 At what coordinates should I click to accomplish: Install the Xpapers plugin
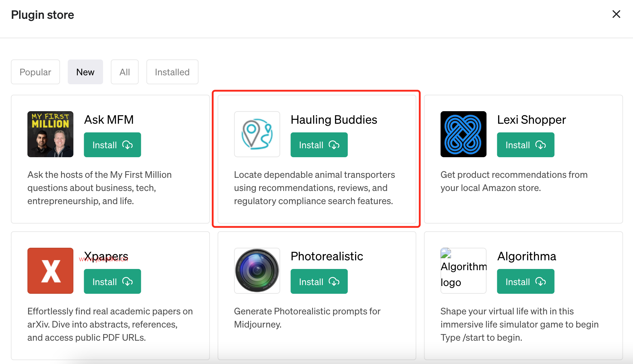tap(112, 282)
